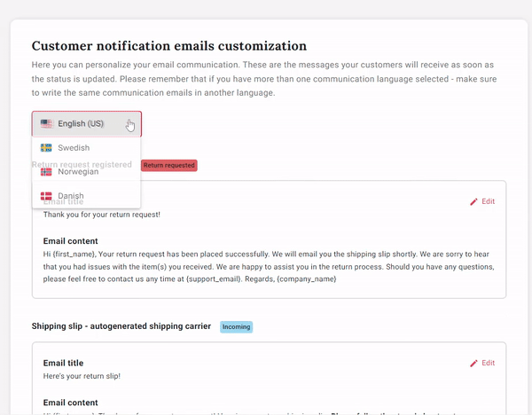
Task: Click the return request email content paragraph
Action: pyautogui.click(x=269, y=267)
